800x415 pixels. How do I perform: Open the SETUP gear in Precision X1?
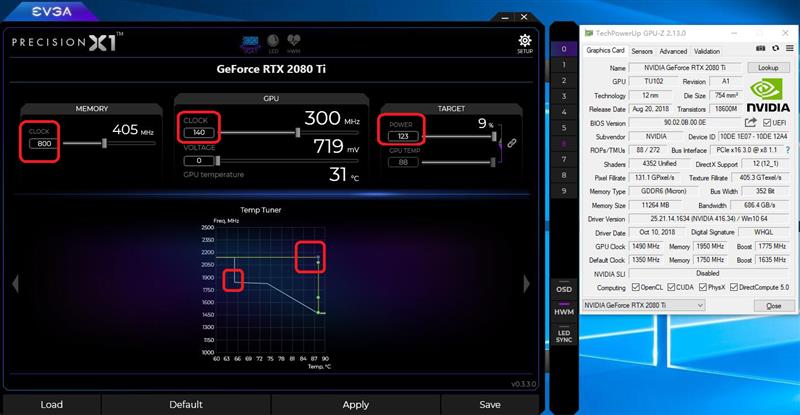pos(524,41)
